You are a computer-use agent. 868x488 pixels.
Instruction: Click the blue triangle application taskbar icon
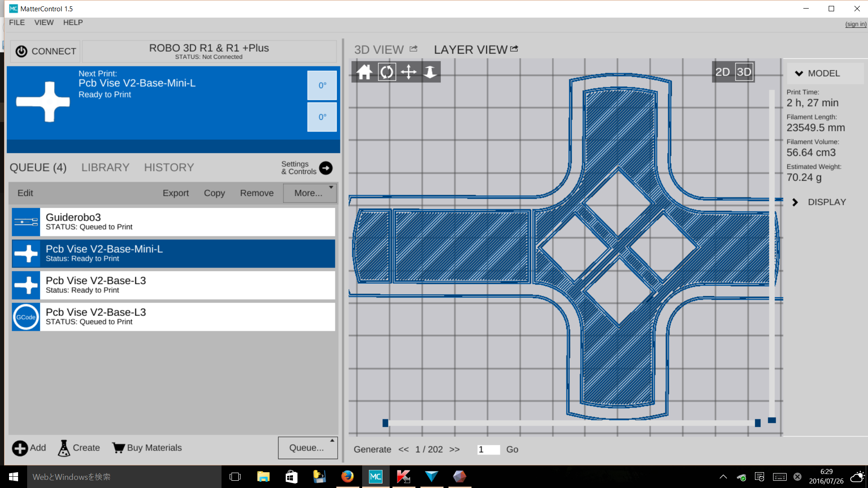pyautogui.click(x=431, y=477)
